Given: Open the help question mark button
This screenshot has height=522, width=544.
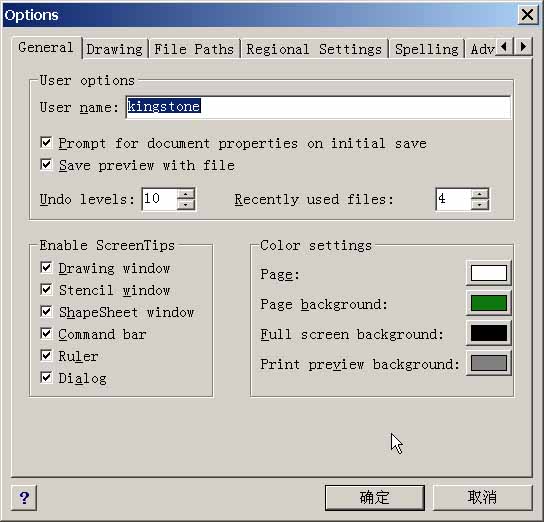Looking at the screenshot, I should click(x=24, y=498).
